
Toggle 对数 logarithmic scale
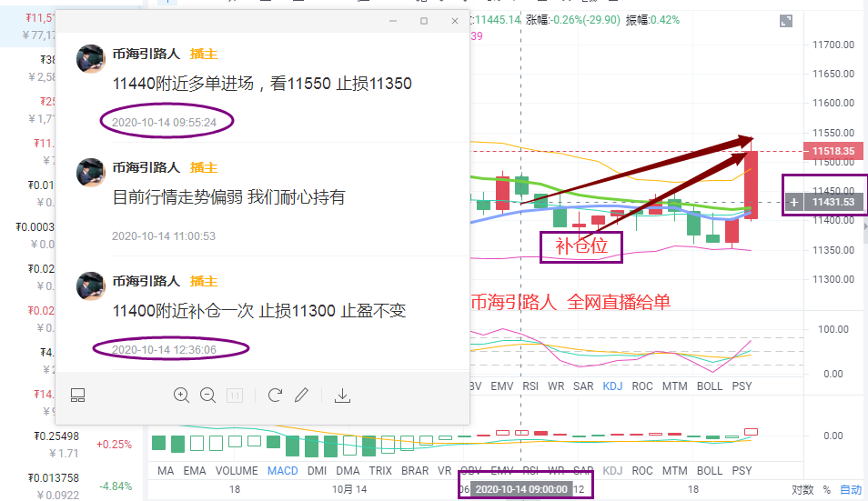click(802, 490)
